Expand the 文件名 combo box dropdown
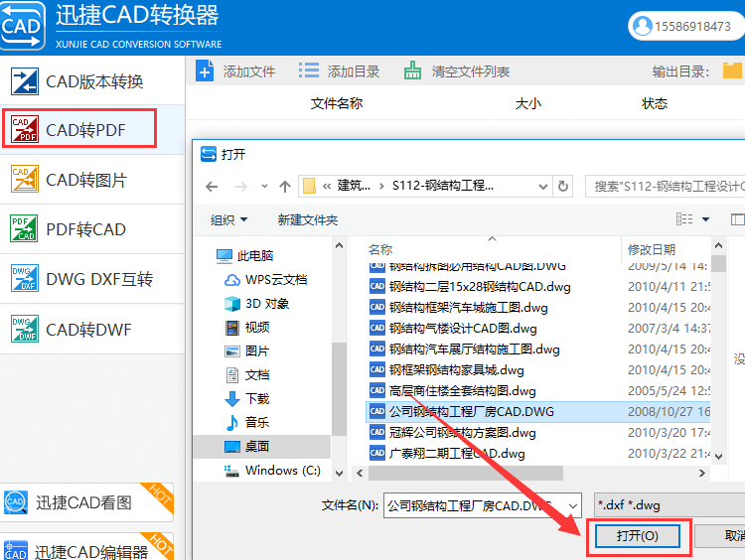Image resolution: width=745 pixels, height=560 pixels. tap(573, 505)
